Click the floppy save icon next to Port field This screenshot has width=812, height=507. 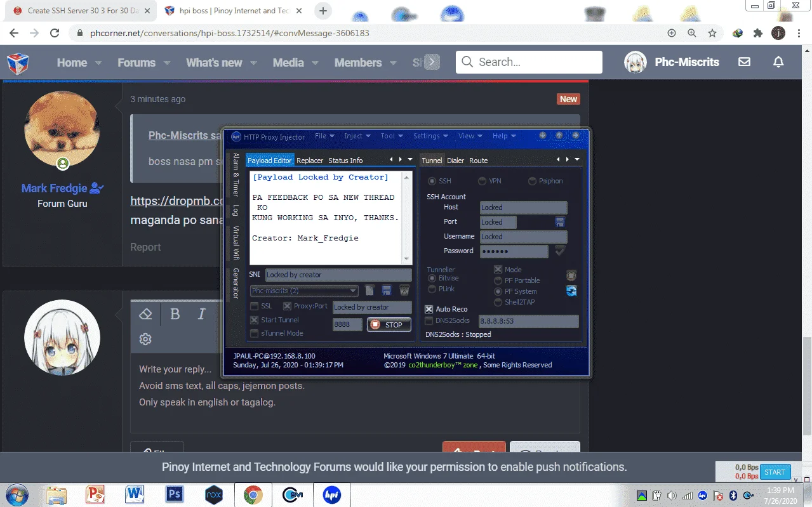point(560,221)
